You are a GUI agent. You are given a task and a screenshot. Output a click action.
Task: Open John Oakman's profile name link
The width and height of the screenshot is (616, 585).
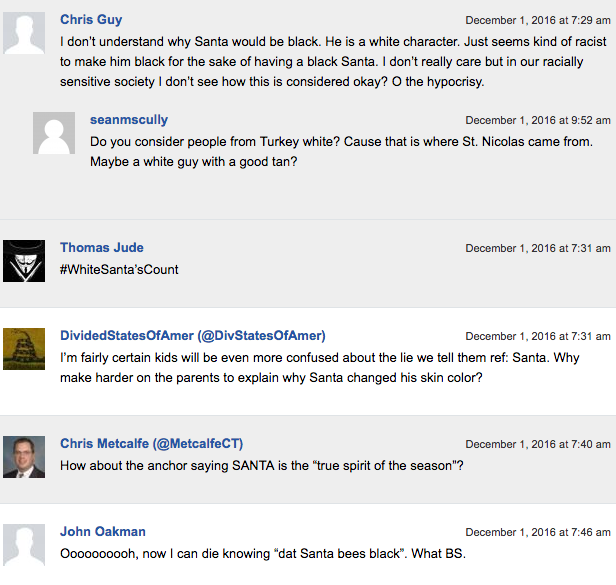point(103,532)
